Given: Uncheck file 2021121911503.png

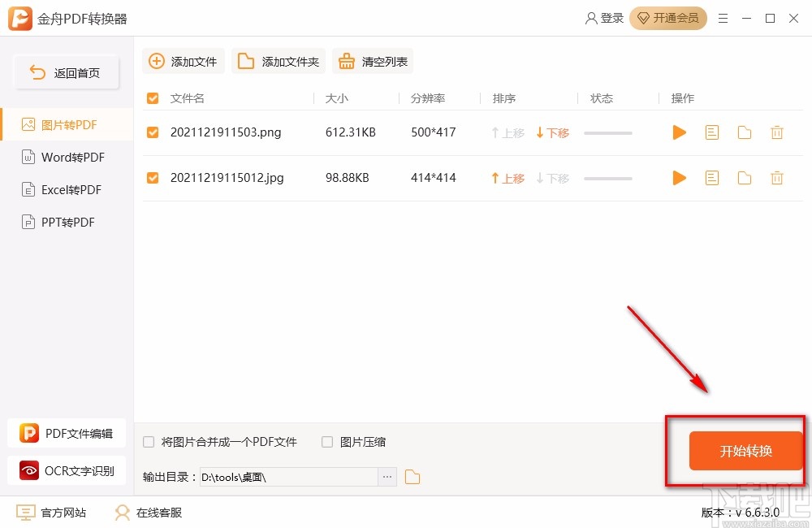Looking at the screenshot, I should pos(153,132).
